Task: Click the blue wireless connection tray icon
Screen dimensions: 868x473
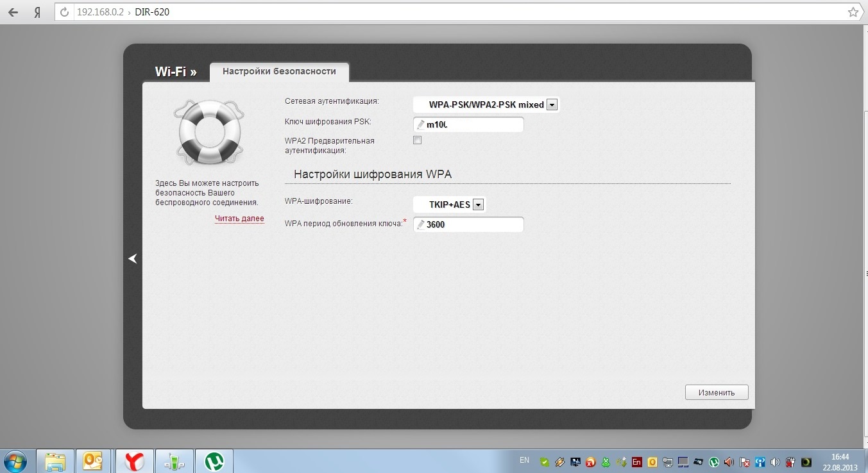Action: 760,461
